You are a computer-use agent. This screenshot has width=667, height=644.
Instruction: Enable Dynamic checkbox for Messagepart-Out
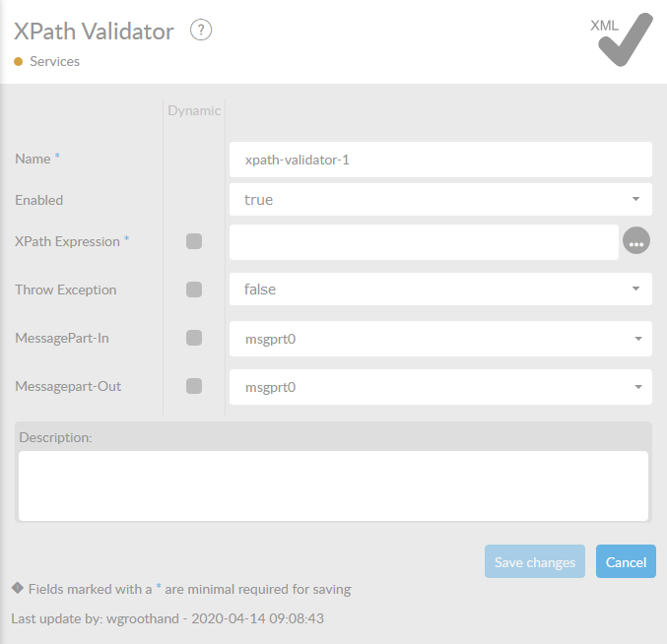coord(194,386)
